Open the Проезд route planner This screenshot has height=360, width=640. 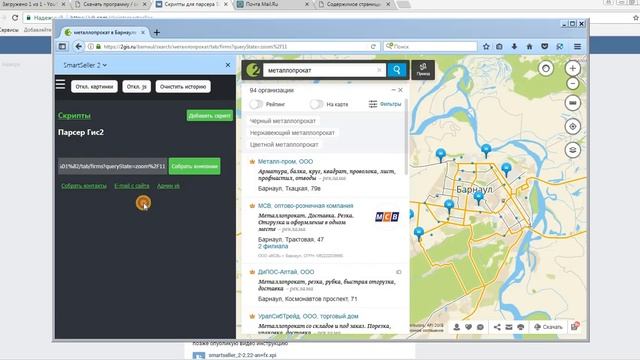(x=423, y=70)
